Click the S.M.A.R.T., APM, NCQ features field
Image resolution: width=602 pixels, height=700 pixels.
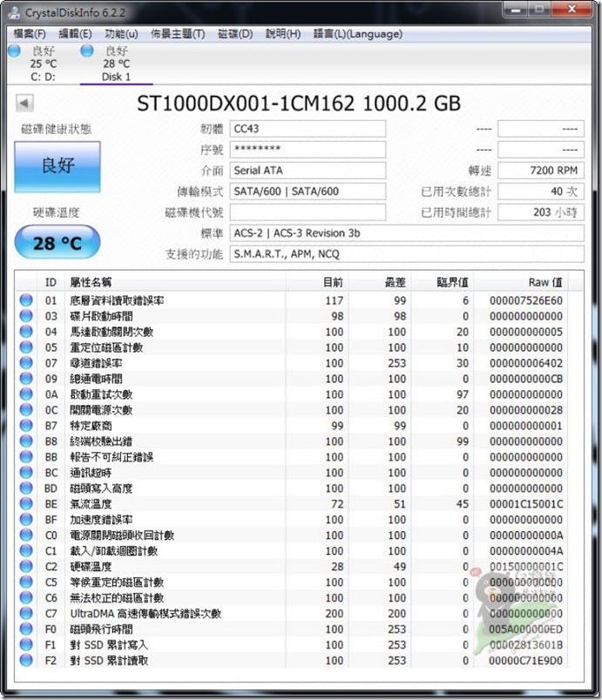[407, 254]
